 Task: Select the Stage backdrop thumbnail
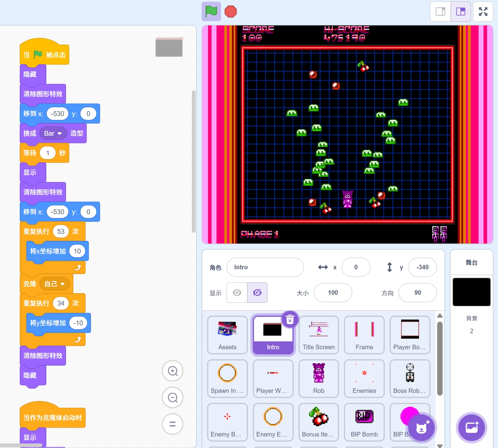pyautogui.click(x=471, y=292)
